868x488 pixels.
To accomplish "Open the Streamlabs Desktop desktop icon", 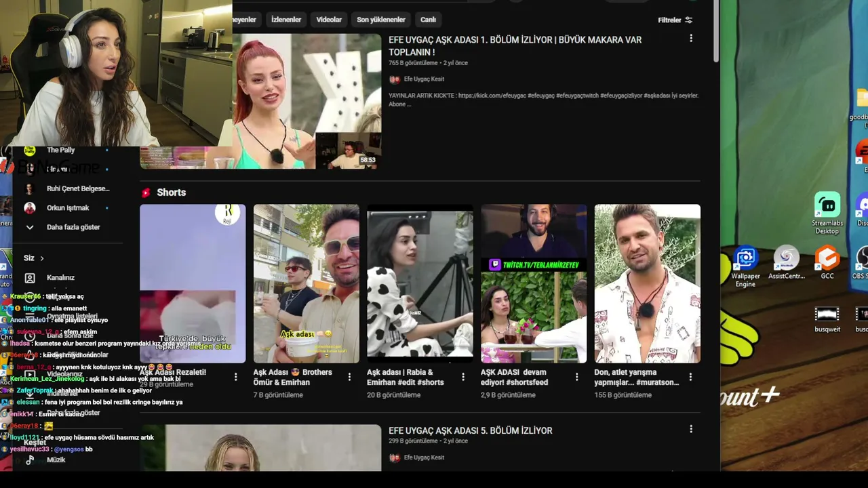I will [x=827, y=213].
